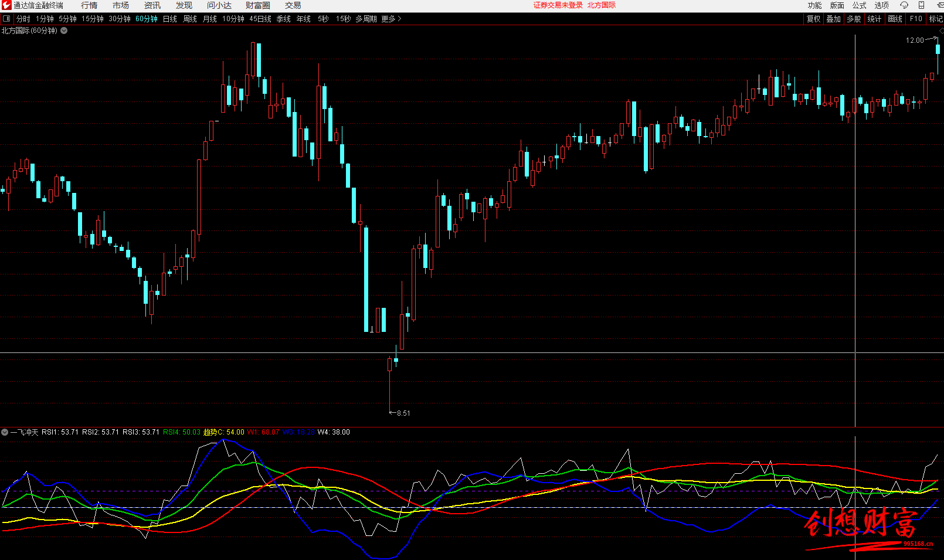The image size is (944, 560).
Task: Open the 公式 menu
Action: tap(859, 5)
